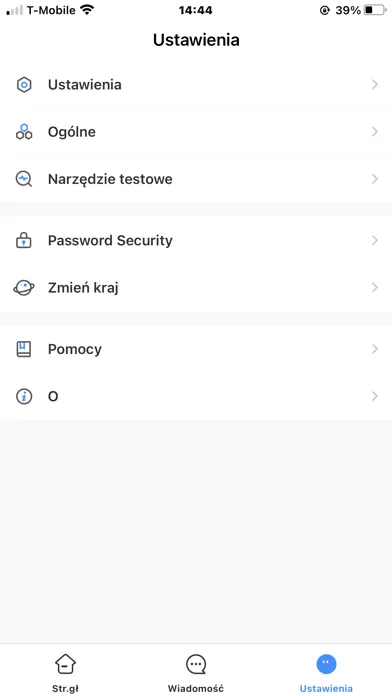Open the O about entry
Viewport: 392px width, 696px height.
coord(196,396)
